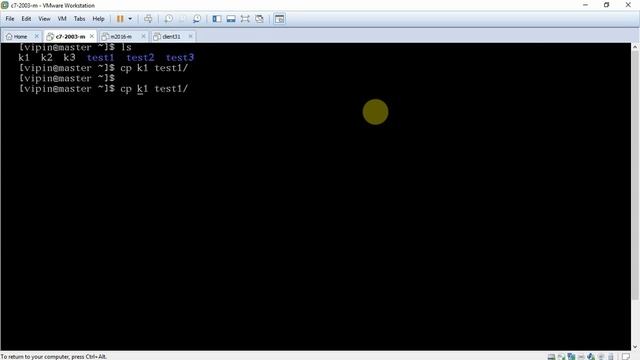Click the test1 directory name in ls output
The image size is (640, 360).
(100, 58)
